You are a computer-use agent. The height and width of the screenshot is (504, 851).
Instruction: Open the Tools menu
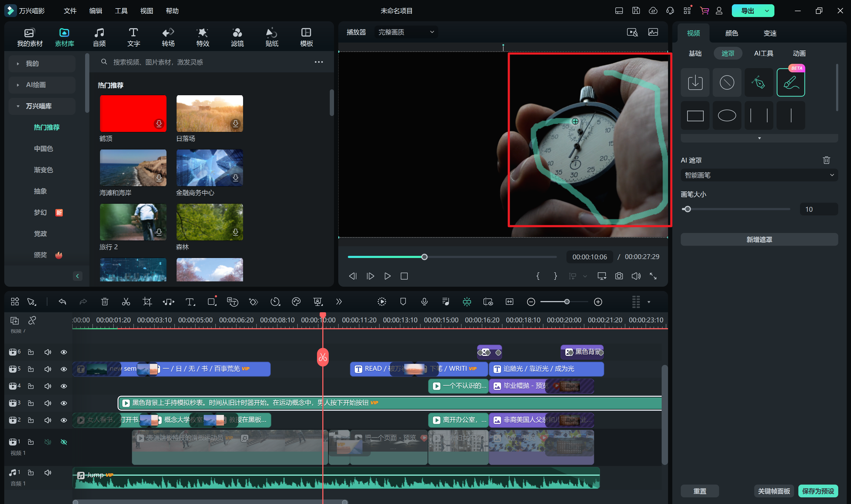tap(121, 11)
